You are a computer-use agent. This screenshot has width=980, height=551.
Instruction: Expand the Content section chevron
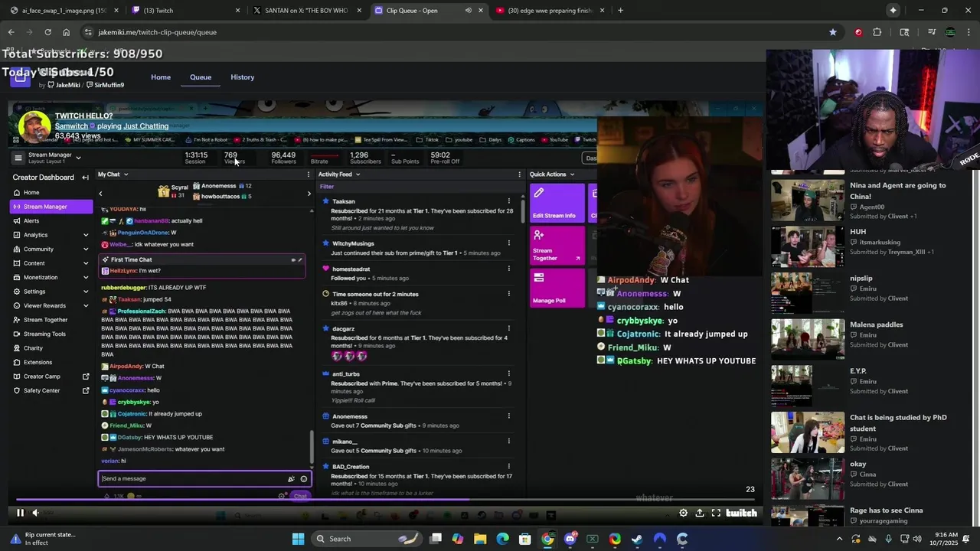tap(86, 263)
